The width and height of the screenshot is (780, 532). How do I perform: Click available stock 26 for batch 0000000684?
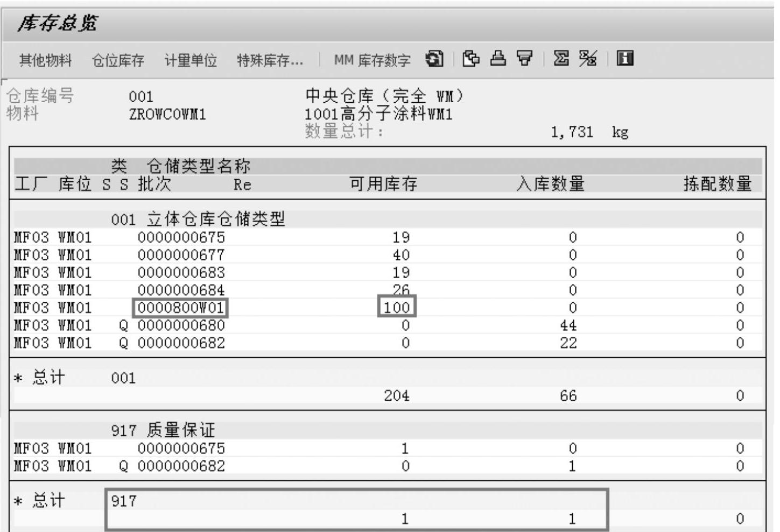coord(401,290)
